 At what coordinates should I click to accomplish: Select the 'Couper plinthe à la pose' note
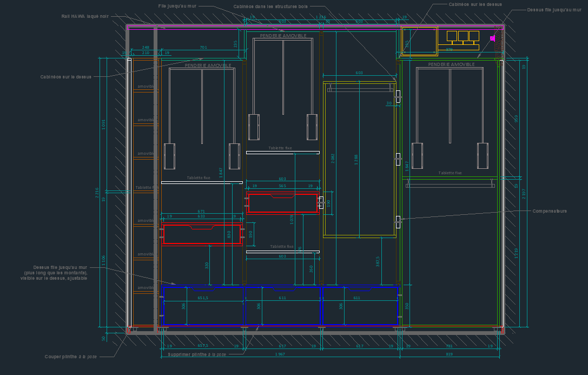coord(71,357)
